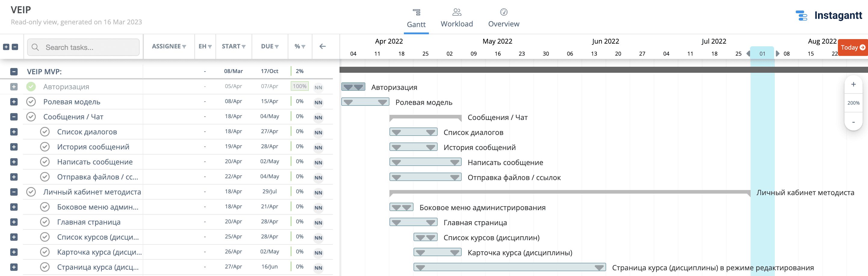Select the Gantt view icon

point(417,13)
